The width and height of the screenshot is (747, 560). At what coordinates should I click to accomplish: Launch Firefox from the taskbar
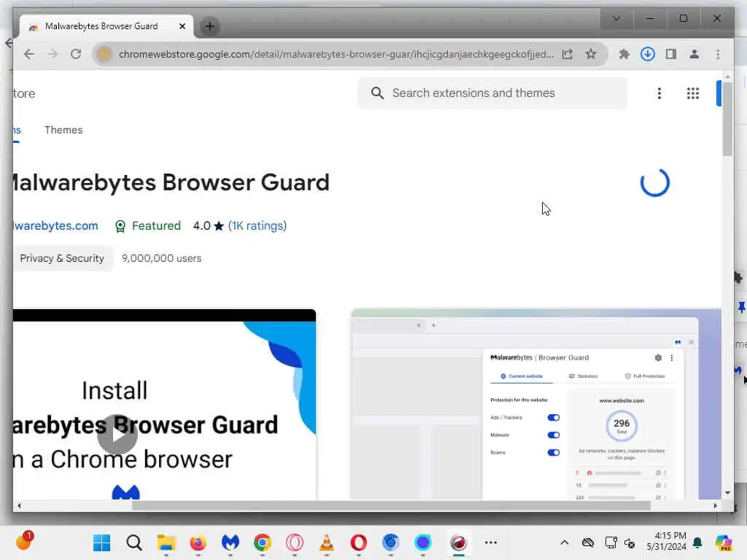tap(198, 542)
